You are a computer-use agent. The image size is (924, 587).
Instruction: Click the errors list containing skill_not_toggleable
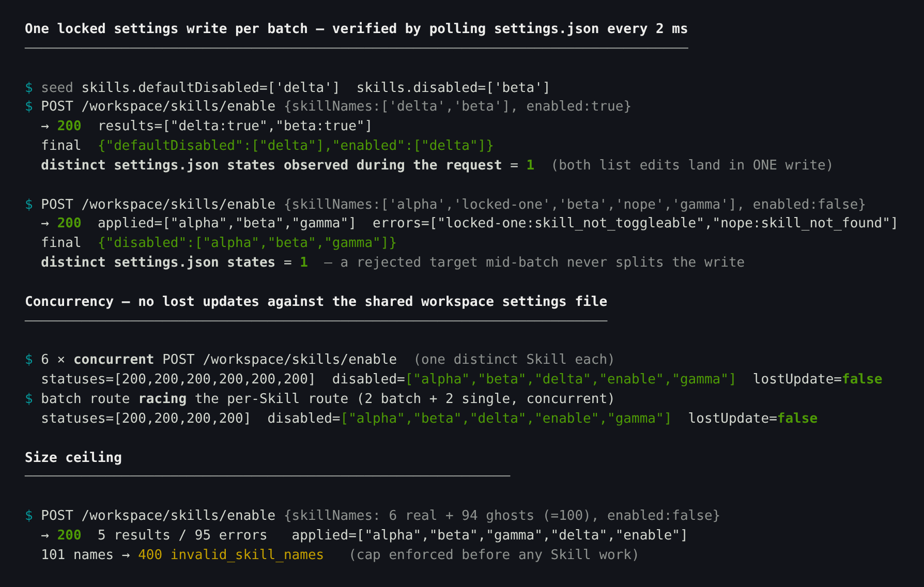click(635, 223)
